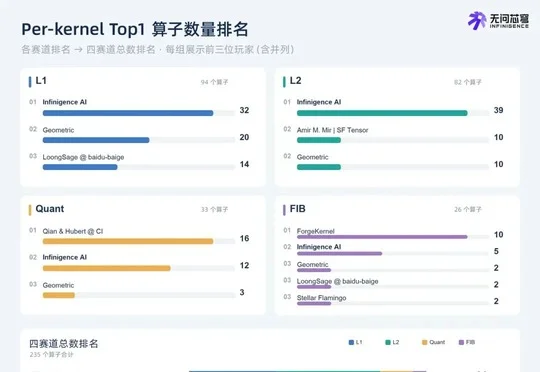Image resolution: width=540 pixels, height=372 pixels.
Task: Click the 235 个算子合计 subtitle
Action: point(51,354)
